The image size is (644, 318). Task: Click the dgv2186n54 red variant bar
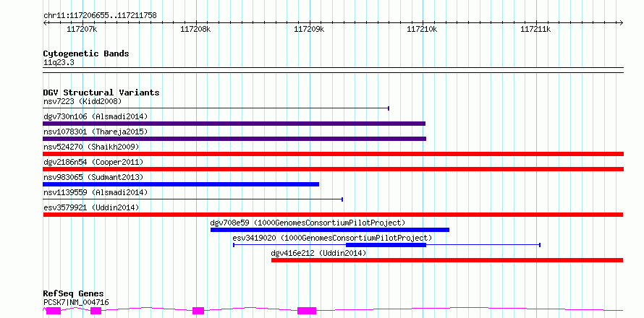[333, 169]
